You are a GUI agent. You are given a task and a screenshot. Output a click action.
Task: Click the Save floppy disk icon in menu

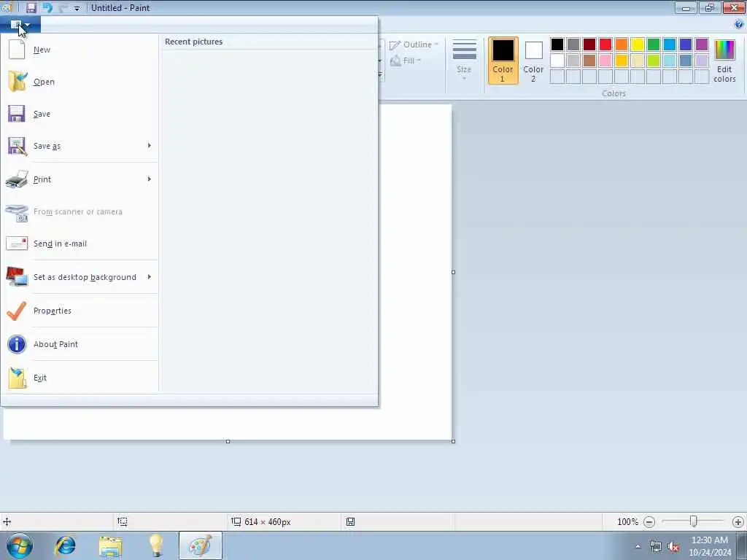pos(16,114)
